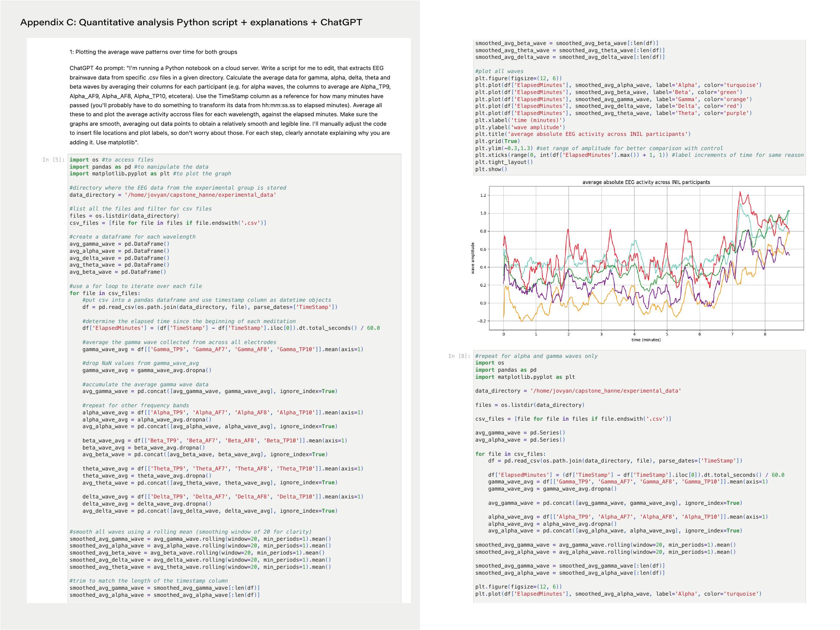Click the line "1: Plotting the average wave patterns"
The width and height of the screenshot is (840, 630).
pyautogui.click(x=153, y=52)
